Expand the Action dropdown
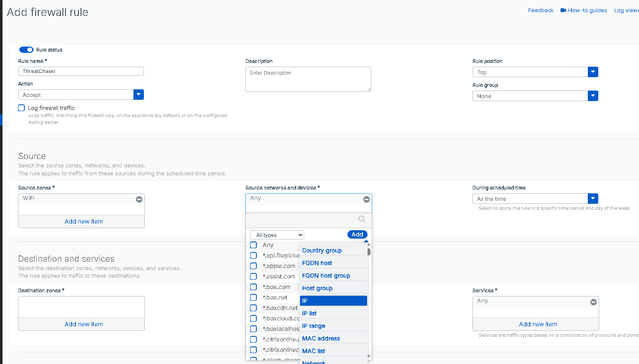 [x=138, y=95]
